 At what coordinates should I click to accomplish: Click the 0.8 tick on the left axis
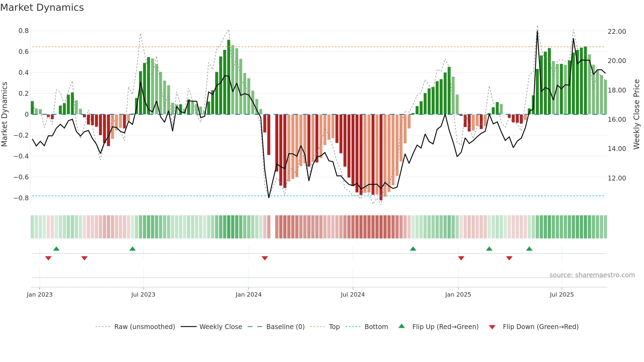[24, 31]
